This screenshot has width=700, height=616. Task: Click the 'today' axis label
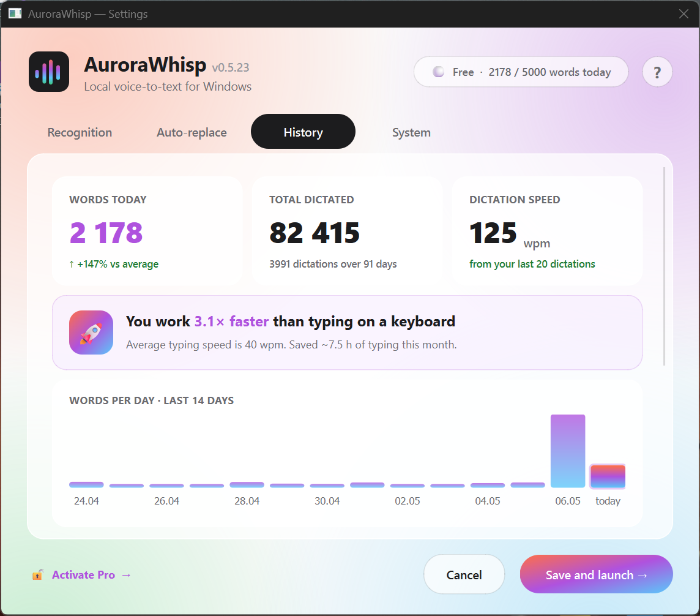pyautogui.click(x=608, y=501)
